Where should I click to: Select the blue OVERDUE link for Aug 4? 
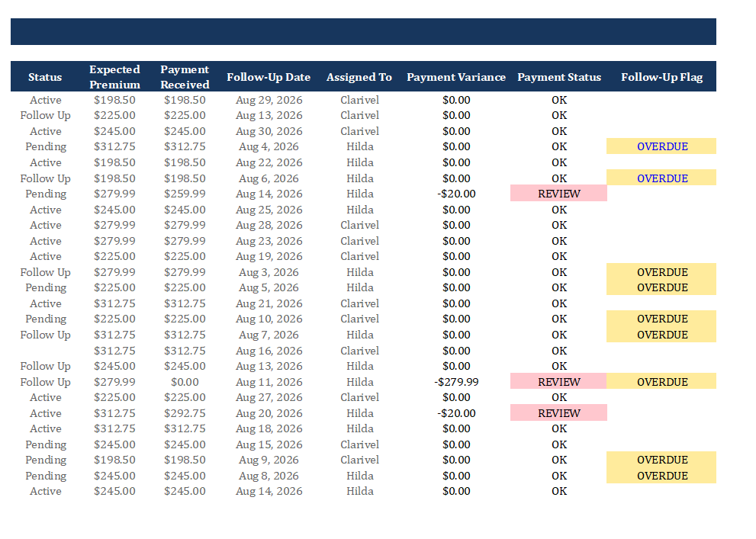click(x=662, y=146)
